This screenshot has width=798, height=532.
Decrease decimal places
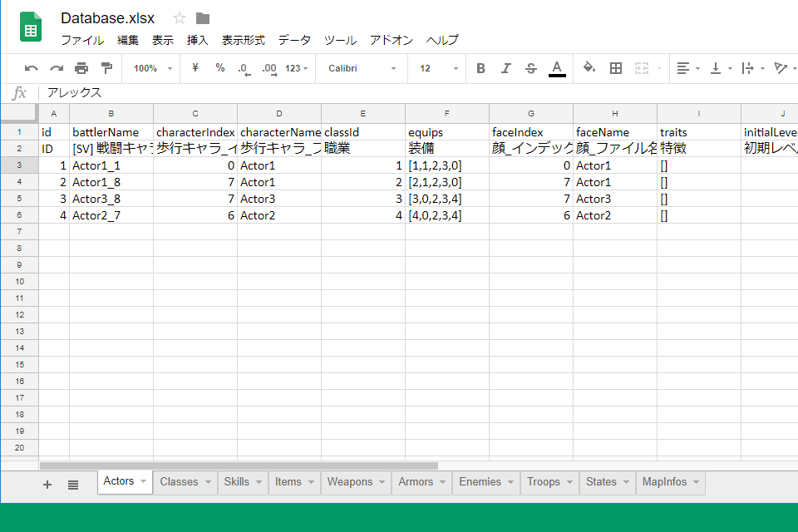point(244,69)
